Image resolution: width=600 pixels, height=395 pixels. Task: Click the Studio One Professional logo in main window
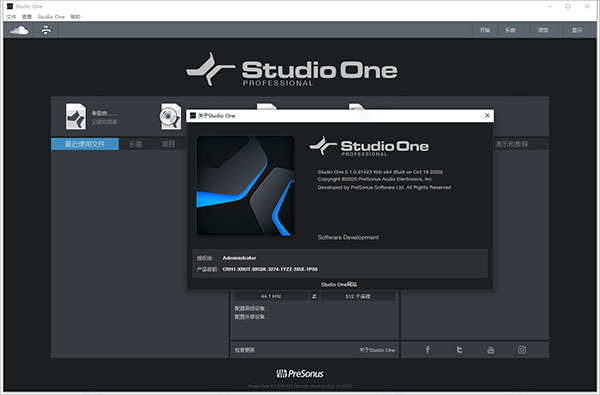coord(292,70)
